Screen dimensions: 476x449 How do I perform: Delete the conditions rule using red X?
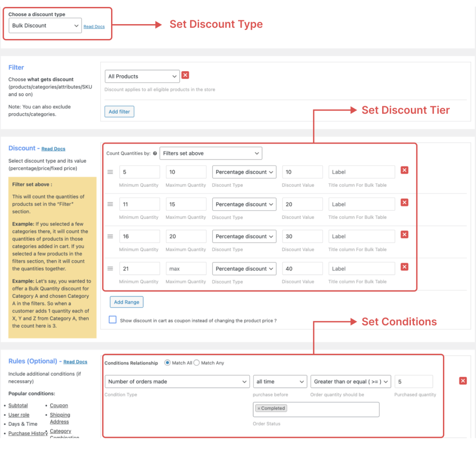[x=463, y=380]
